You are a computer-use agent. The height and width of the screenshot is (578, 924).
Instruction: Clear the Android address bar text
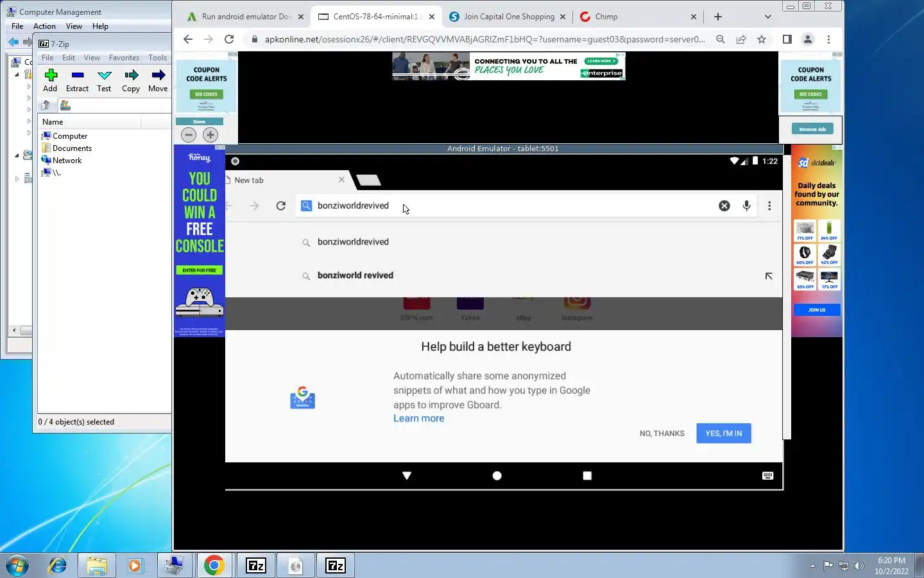(x=724, y=206)
